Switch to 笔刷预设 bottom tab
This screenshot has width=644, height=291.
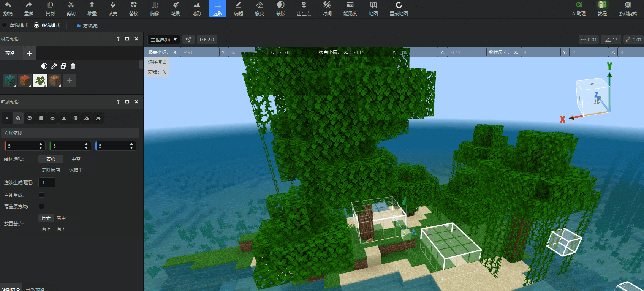(x=11, y=289)
